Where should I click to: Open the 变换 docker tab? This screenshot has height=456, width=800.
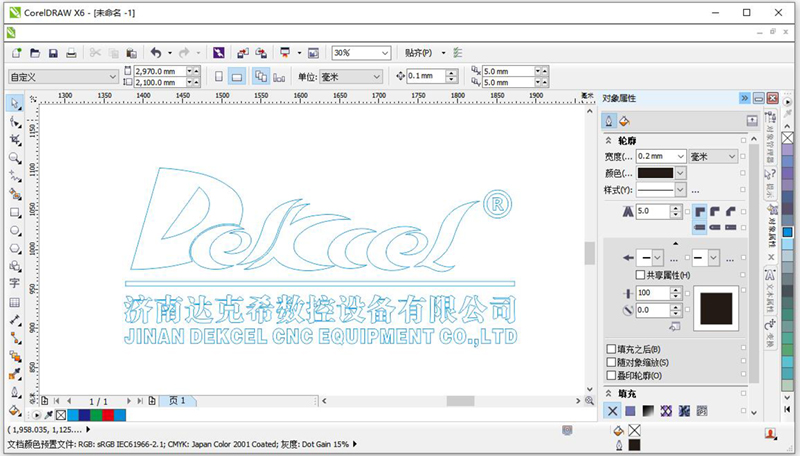(770, 333)
